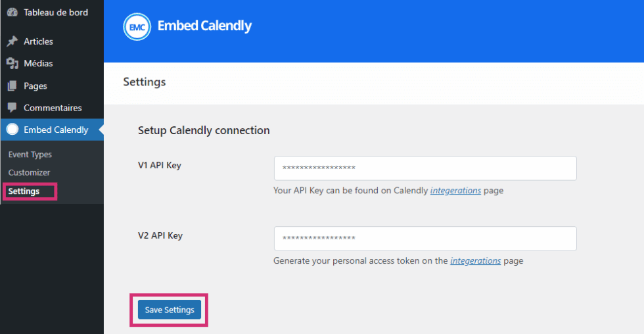Click the Commentaires speech bubble icon
This screenshot has width=644, height=334.
point(12,108)
